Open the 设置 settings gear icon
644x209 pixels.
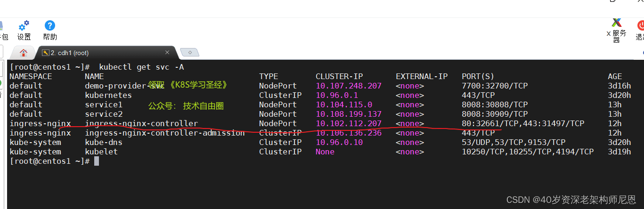[24, 25]
